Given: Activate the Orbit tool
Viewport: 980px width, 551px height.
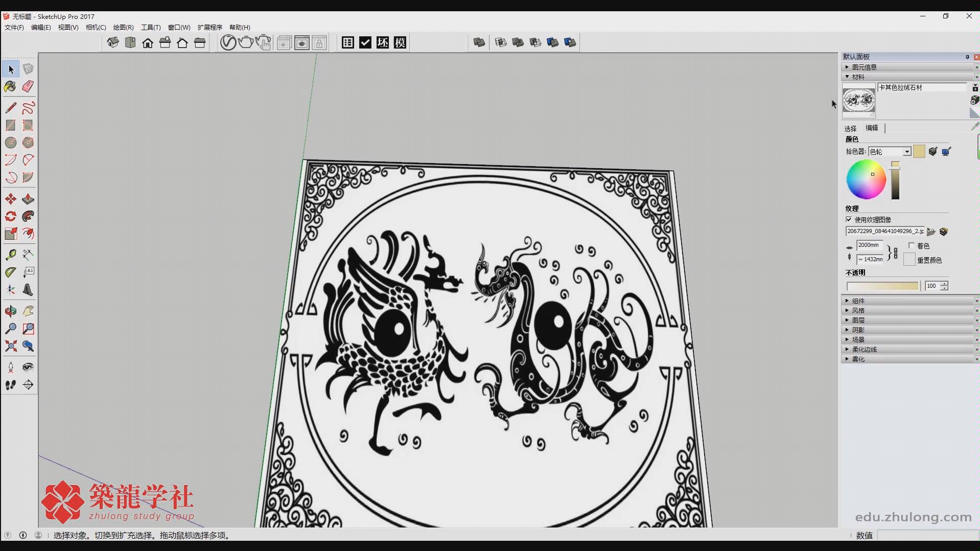Looking at the screenshot, I should (x=11, y=311).
